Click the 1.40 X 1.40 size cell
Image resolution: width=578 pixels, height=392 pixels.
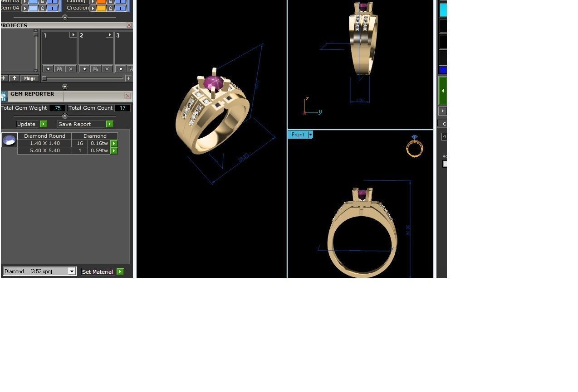pyautogui.click(x=44, y=143)
